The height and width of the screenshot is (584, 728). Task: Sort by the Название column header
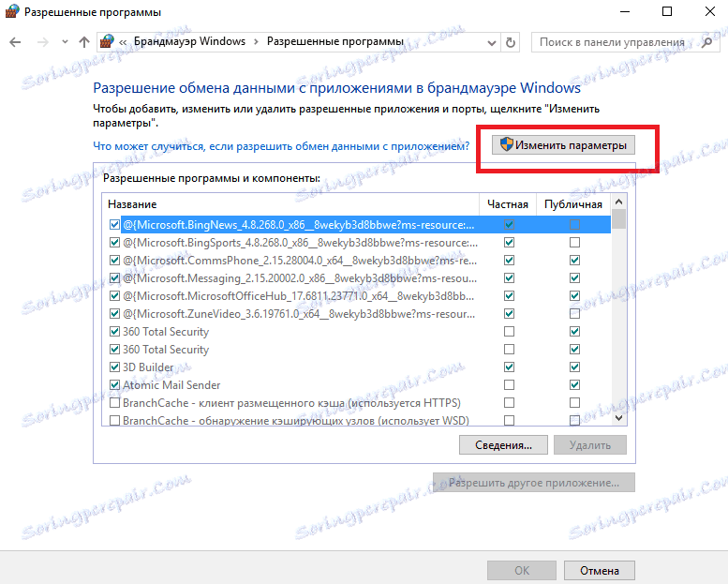pos(290,204)
